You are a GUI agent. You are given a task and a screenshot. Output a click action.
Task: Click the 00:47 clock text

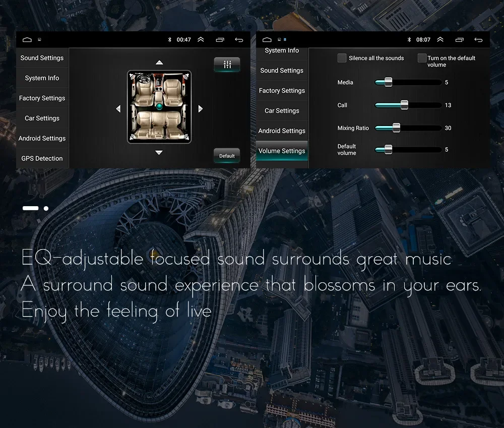click(183, 40)
